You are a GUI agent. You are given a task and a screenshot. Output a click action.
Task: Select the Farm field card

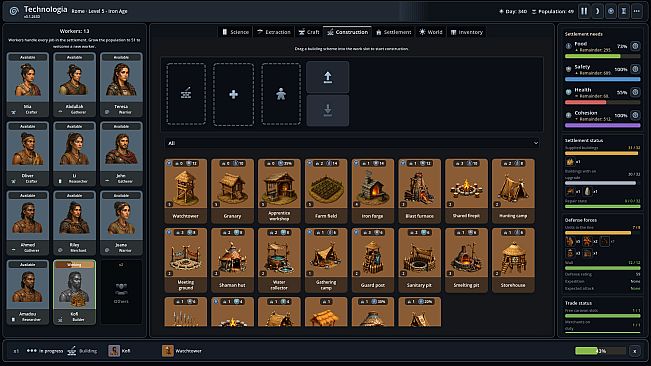click(x=326, y=190)
